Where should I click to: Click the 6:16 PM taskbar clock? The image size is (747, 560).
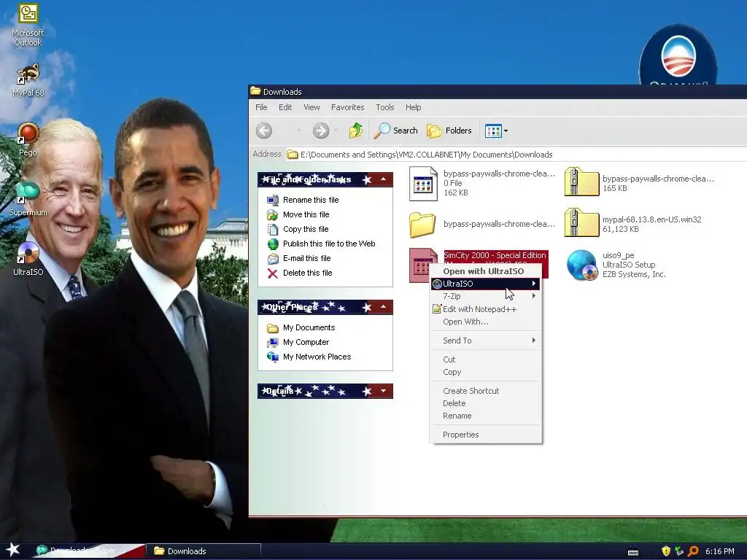point(719,551)
